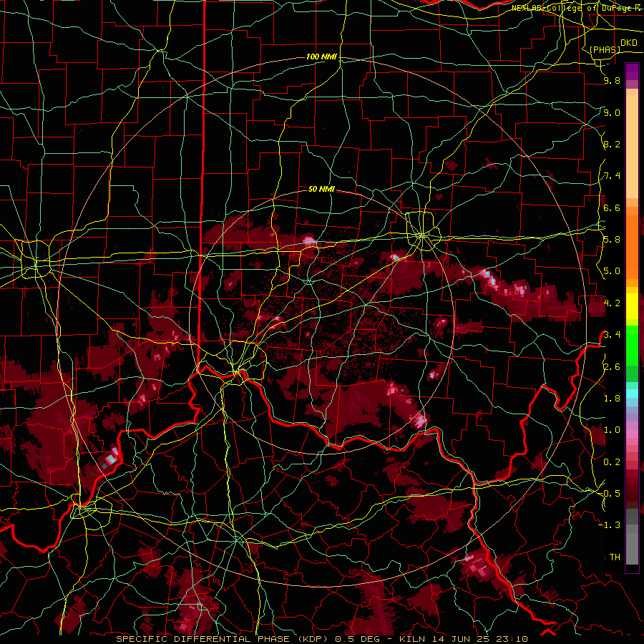Click the 100 NMI range ring label

coord(321,57)
